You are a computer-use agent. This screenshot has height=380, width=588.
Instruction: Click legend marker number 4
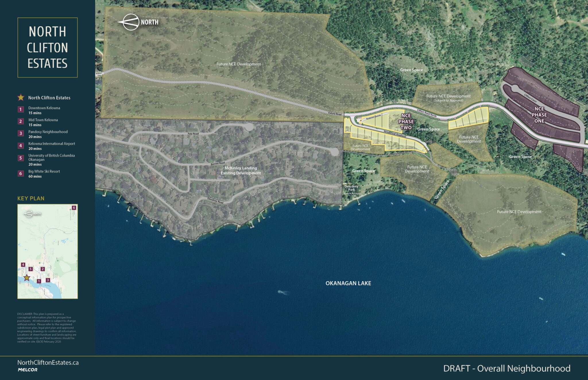click(21, 145)
